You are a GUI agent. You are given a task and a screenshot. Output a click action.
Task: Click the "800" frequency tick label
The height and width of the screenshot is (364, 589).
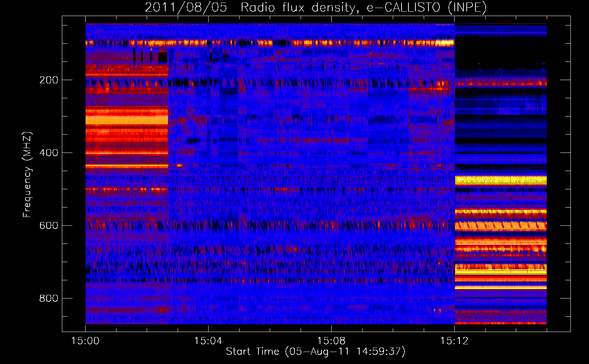pyautogui.click(x=49, y=298)
